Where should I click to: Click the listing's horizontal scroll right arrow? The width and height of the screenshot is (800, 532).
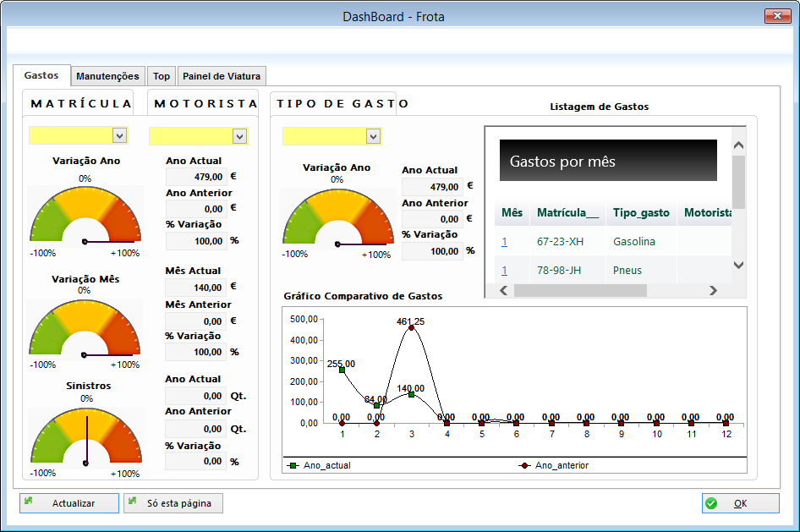click(x=713, y=290)
